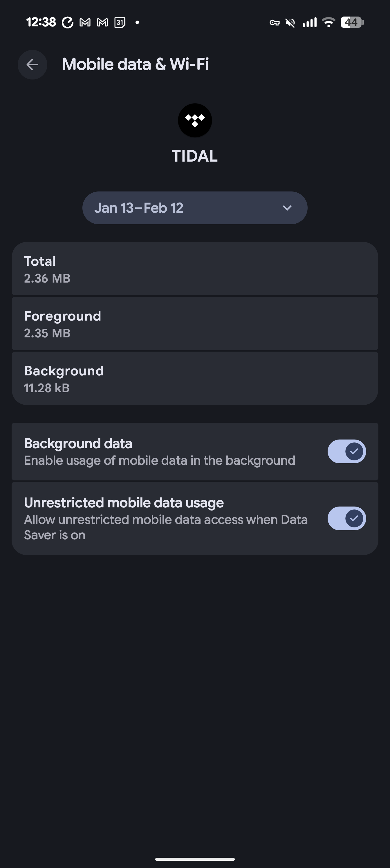The height and width of the screenshot is (868, 390).
Task: Tap the first Gmail notification icon
Action: 85,23
